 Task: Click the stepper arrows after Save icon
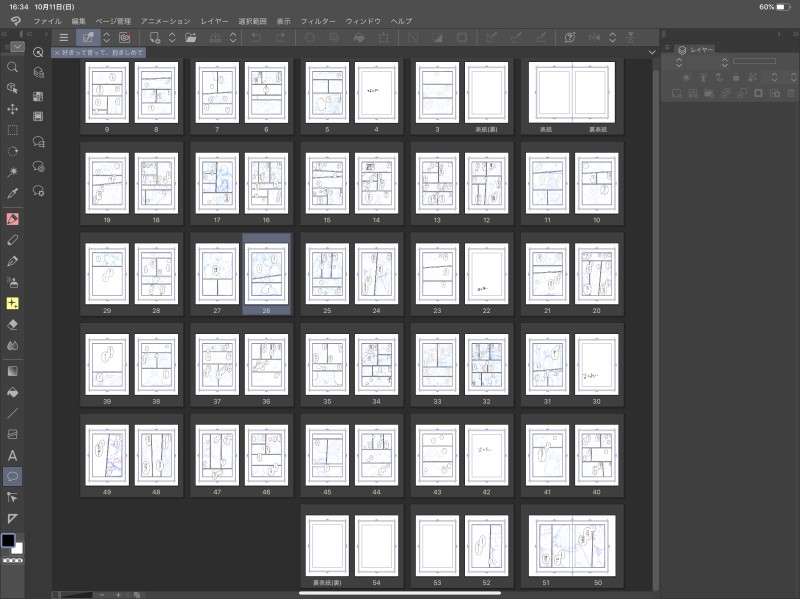click(233, 37)
